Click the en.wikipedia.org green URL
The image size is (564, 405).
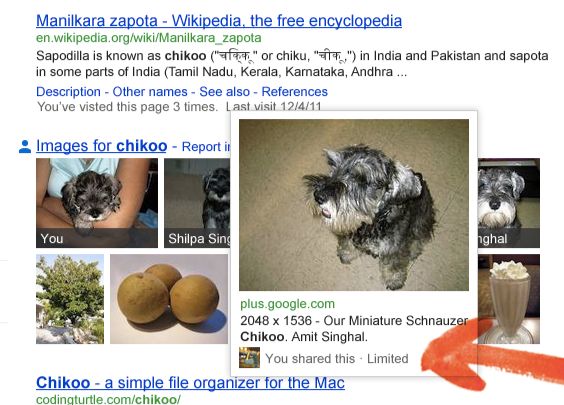coord(149,38)
